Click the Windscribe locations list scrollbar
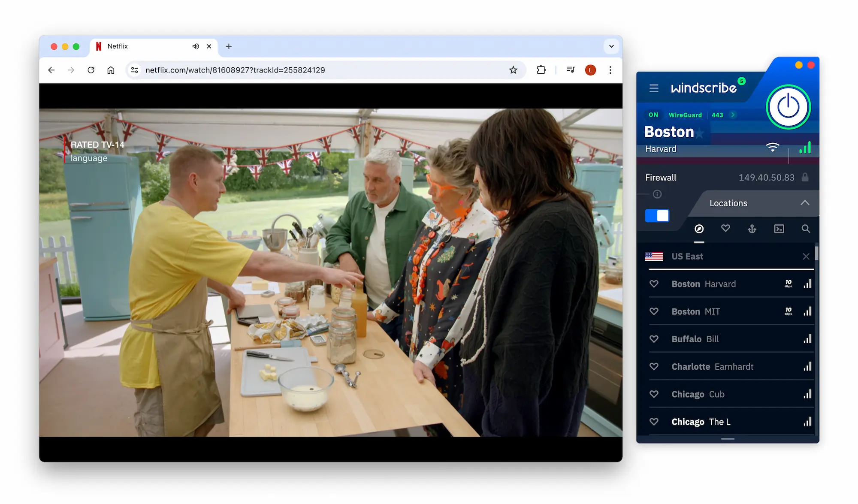This screenshot has width=858, height=504. (x=816, y=253)
